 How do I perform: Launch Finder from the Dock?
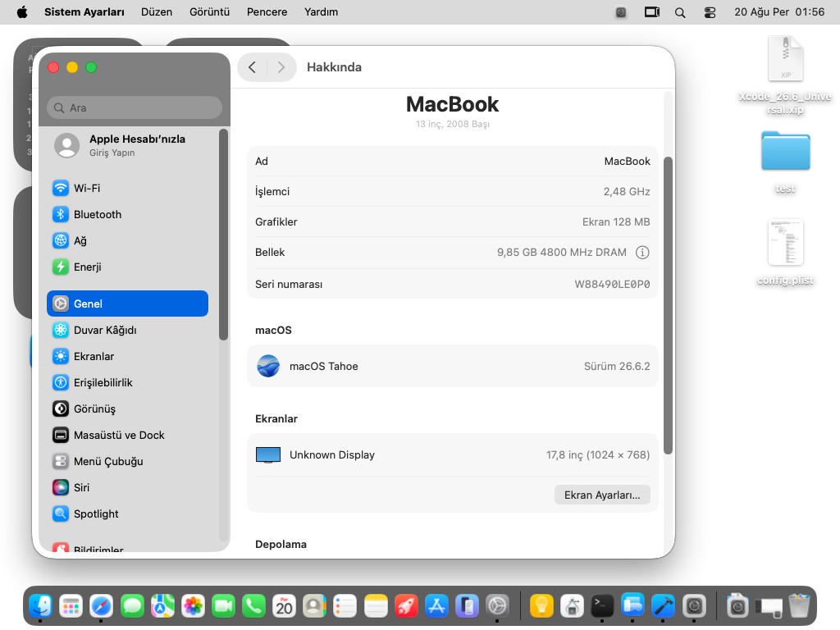(40, 606)
